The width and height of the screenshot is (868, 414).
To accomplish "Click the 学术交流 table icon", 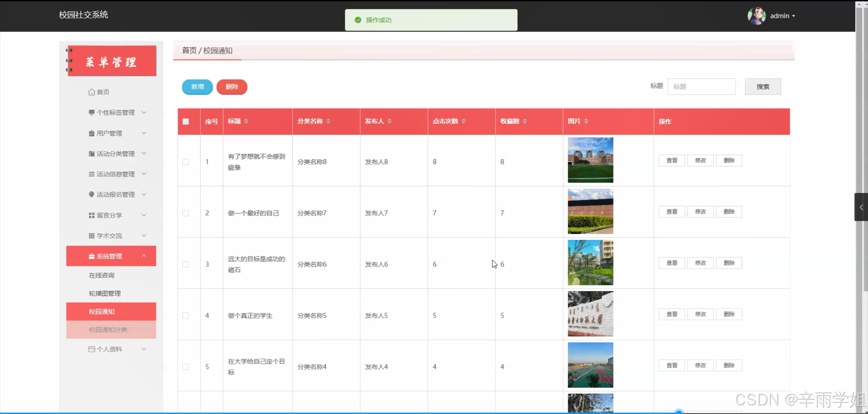I will (x=92, y=235).
